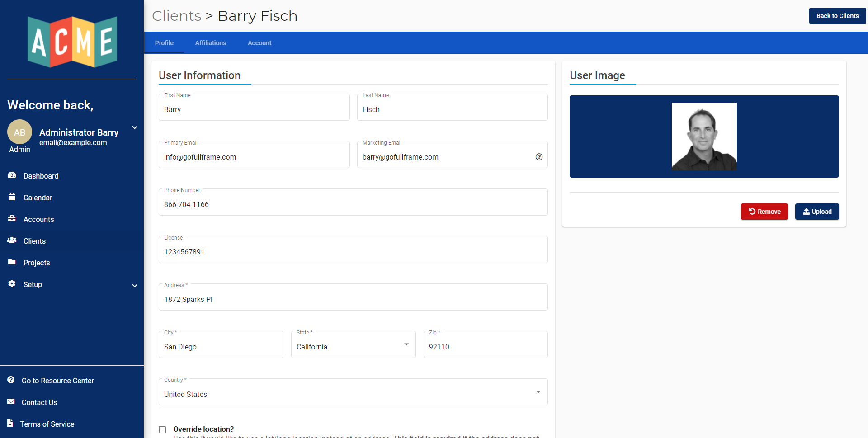Click the email@example.com text in sidebar

point(73,143)
